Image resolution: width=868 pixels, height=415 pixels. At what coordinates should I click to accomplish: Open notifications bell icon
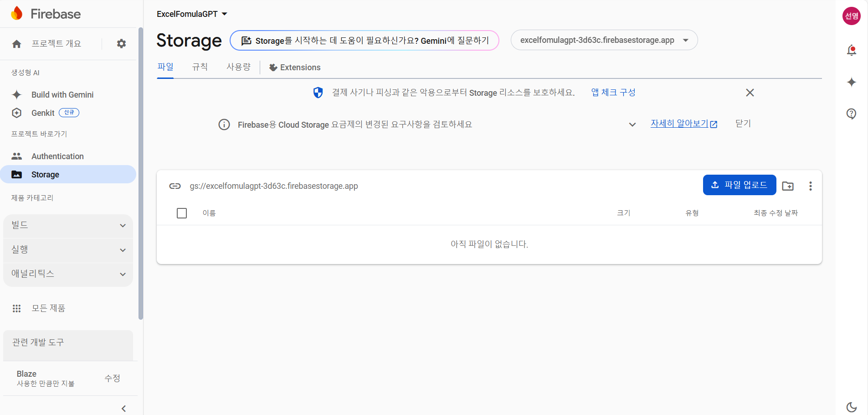(851, 50)
